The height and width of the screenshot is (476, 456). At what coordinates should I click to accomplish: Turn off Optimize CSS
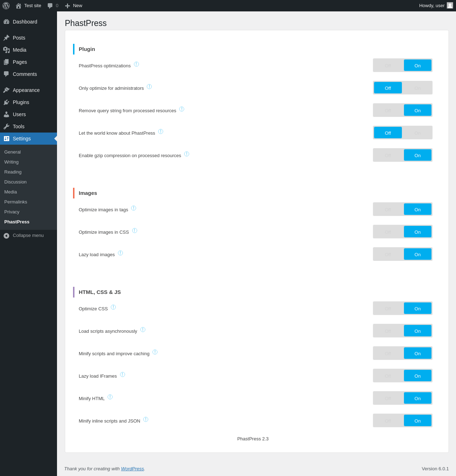tap(388, 309)
